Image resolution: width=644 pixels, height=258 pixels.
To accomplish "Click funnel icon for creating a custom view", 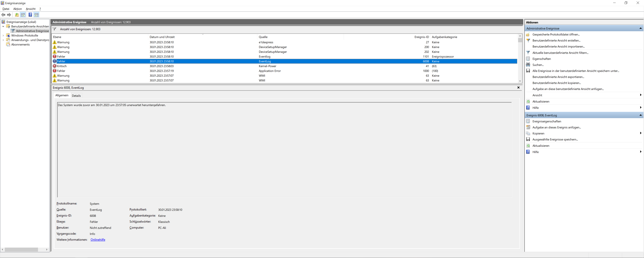I will [528, 40].
